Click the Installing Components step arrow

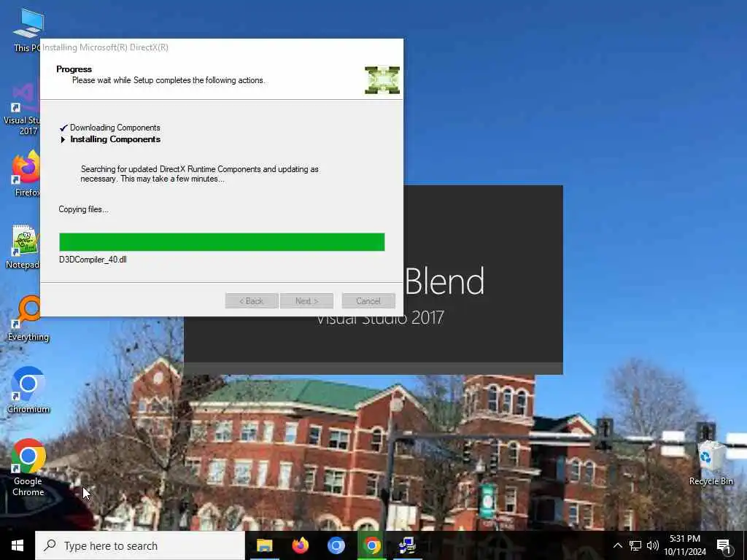(x=63, y=139)
